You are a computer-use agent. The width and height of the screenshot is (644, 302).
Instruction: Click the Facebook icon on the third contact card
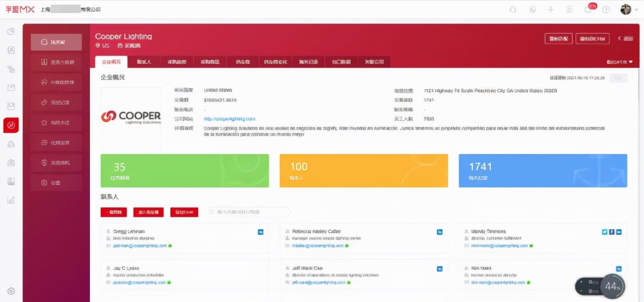(612, 232)
